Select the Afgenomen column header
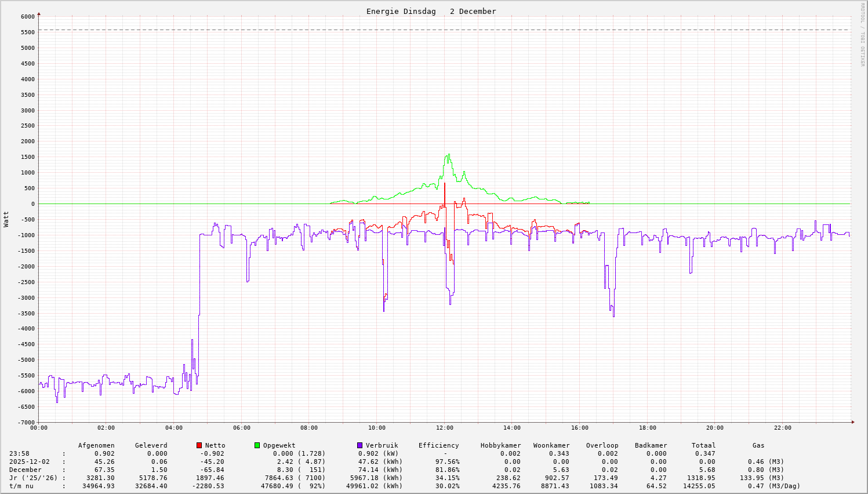The image size is (868, 494). click(x=96, y=445)
